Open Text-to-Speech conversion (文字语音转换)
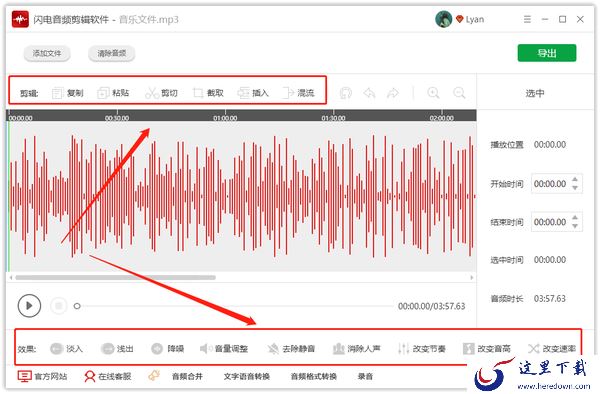This screenshot has height=394, width=600. coord(247,376)
